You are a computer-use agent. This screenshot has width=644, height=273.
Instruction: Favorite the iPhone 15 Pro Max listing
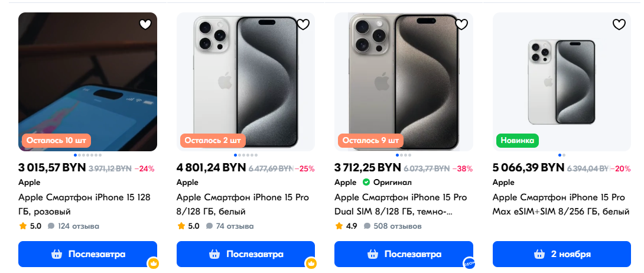619,25
